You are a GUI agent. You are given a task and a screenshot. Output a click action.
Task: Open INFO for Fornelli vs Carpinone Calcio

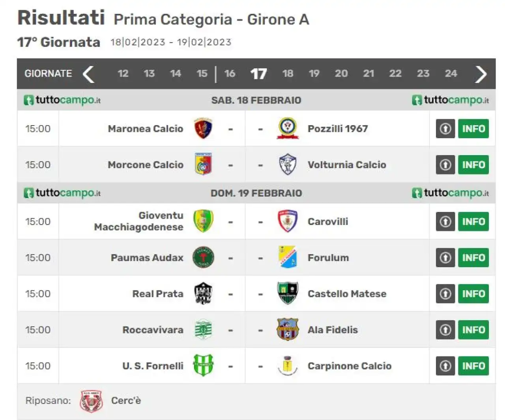(473, 366)
